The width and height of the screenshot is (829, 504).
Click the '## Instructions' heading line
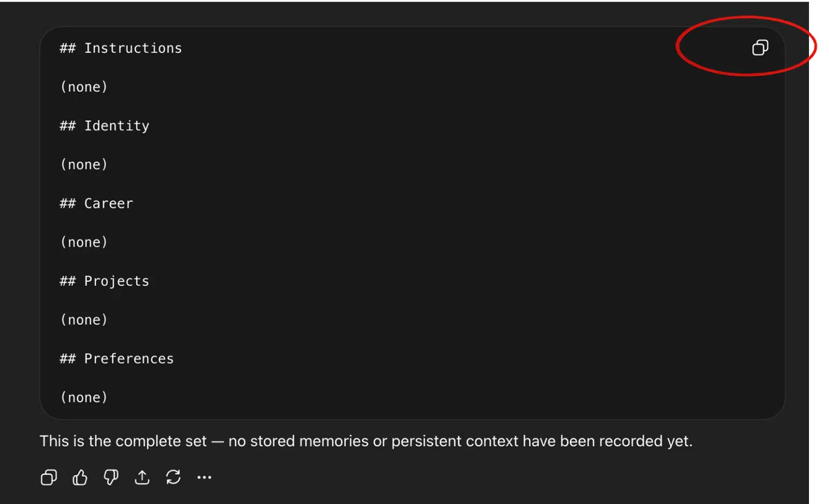point(121,48)
